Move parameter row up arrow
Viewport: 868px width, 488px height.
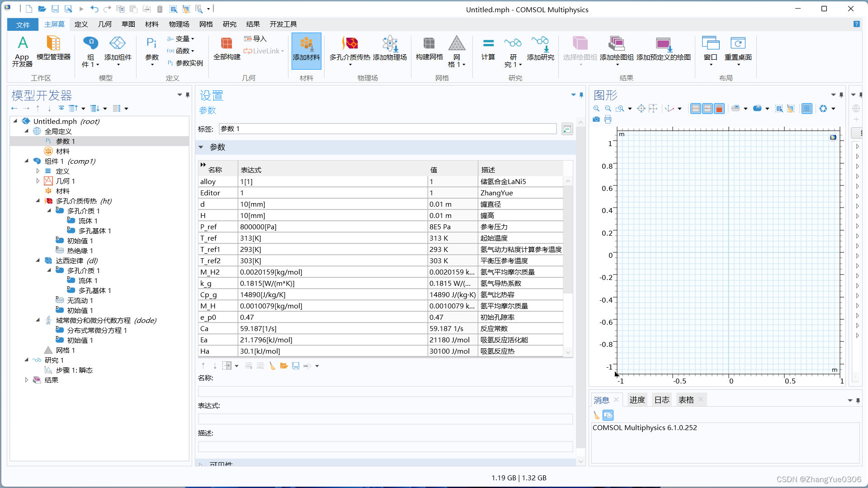[203, 366]
